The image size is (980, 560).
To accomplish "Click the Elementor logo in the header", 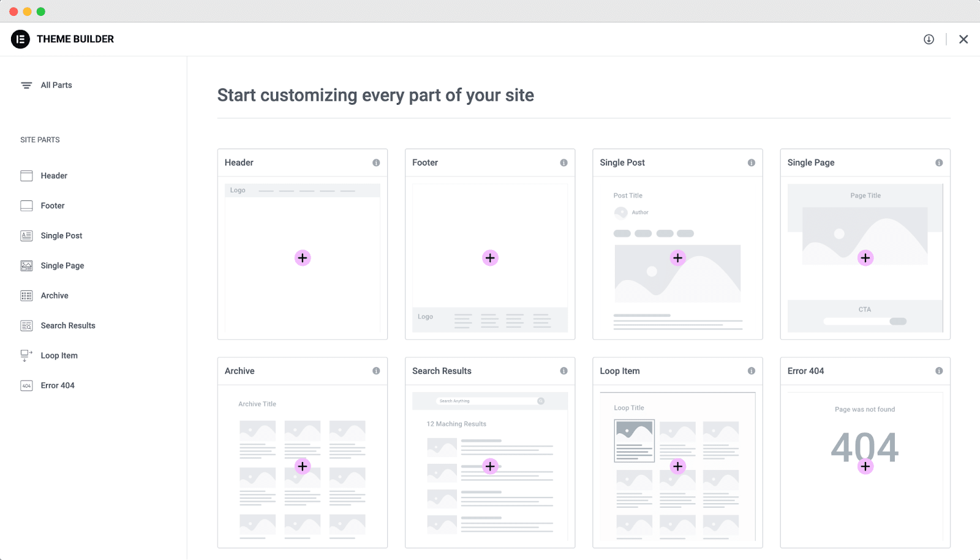I will tap(20, 39).
